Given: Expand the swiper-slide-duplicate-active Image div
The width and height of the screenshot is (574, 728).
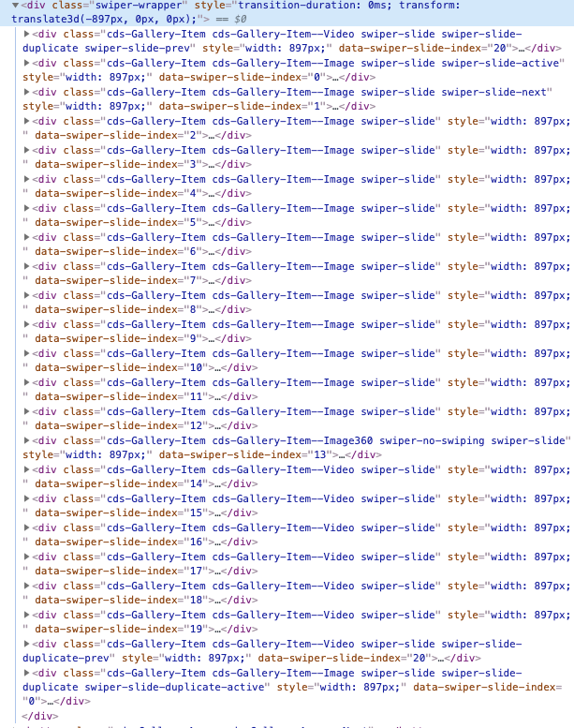Looking at the screenshot, I should pyautogui.click(x=27, y=673).
